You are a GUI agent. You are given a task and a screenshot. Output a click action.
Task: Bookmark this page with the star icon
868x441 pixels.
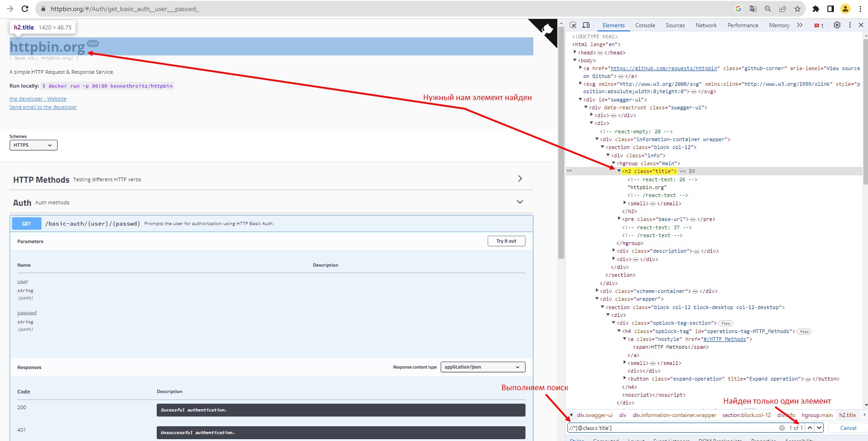(x=797, y=9)
